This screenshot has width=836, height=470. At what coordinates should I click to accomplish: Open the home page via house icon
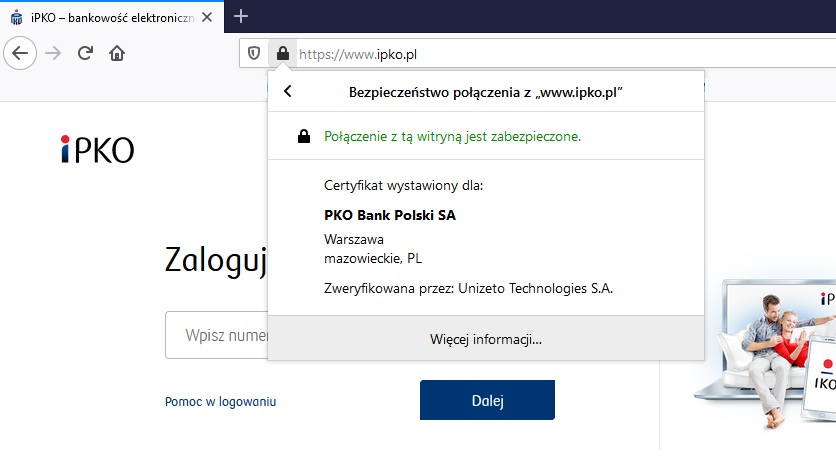point(117,53)
